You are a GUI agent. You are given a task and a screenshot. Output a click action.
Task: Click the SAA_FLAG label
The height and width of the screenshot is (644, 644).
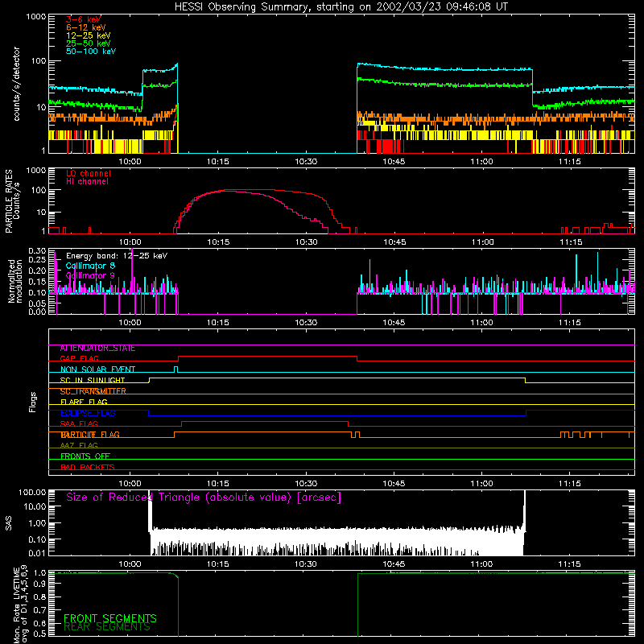pyautogui.click(x=79, y=423)
